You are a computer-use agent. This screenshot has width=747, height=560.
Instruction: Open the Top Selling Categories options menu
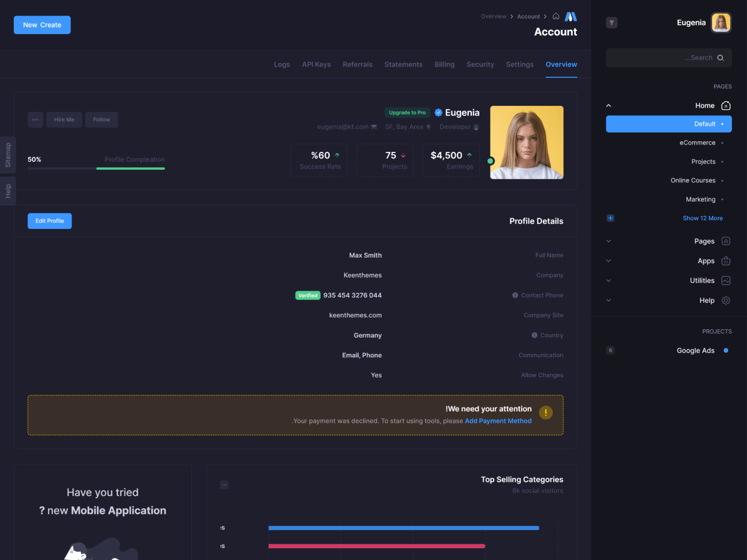[x=224, y=485]
